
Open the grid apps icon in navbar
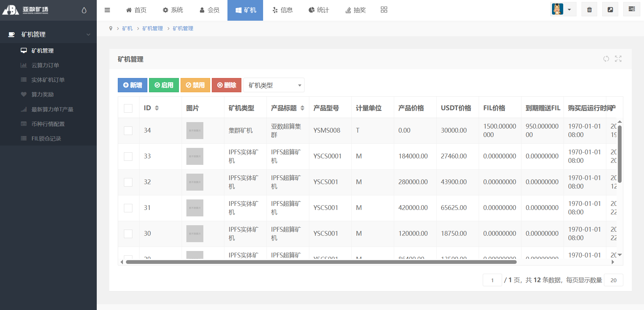coord(384,10)
